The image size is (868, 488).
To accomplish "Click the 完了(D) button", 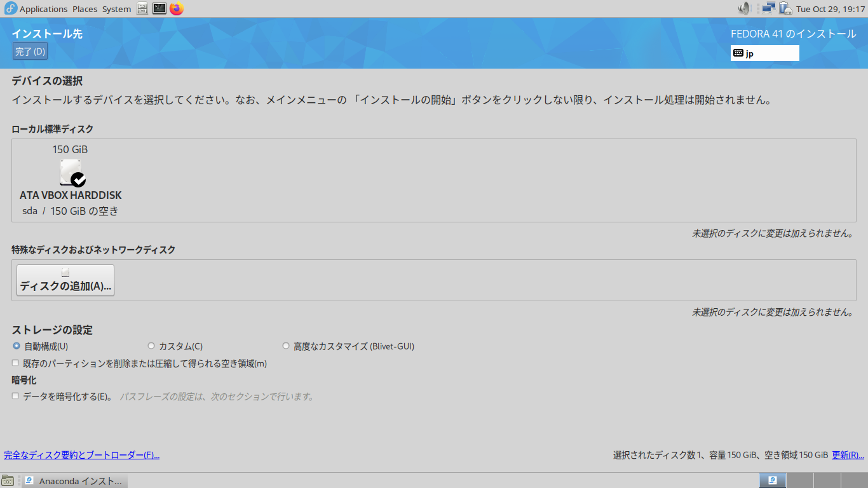I will [x=30, y=51].
